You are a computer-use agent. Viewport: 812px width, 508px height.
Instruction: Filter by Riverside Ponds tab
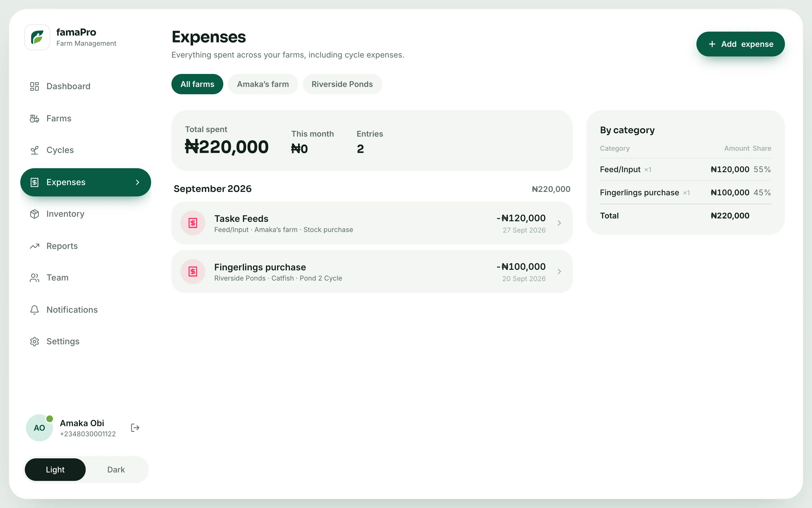point(342,84)
